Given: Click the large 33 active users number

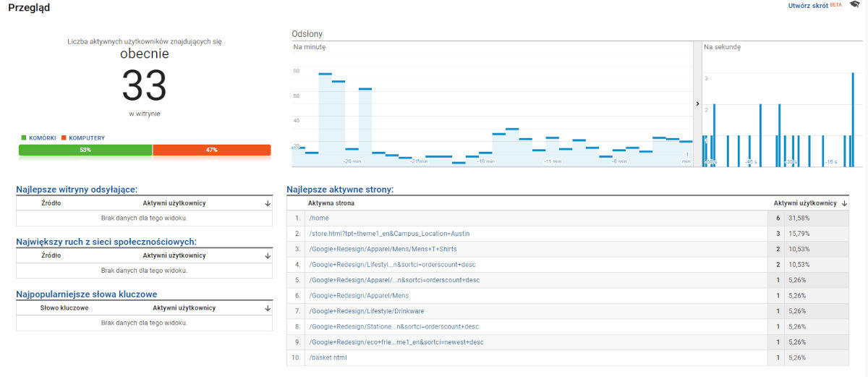Looking at the screenshot, I should click(x=145, y=85).
